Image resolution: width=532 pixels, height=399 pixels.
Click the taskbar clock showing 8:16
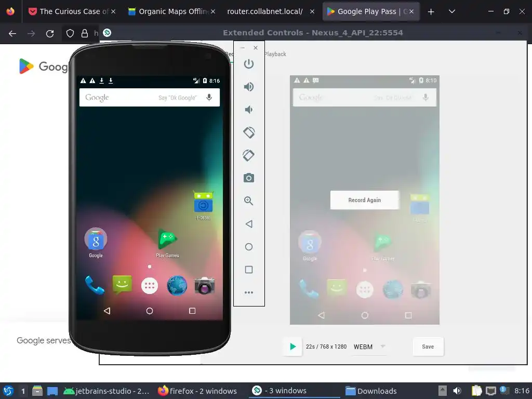tap(522, 391)
